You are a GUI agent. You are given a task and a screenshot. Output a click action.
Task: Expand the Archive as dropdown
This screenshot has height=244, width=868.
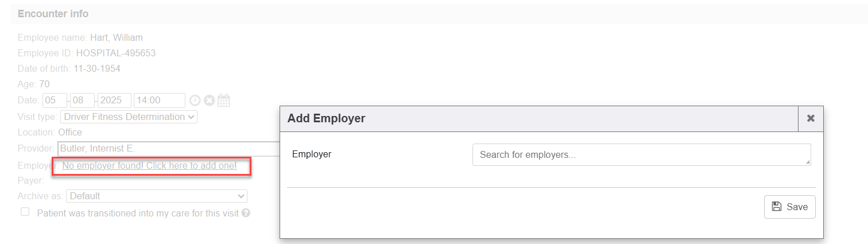(157, 196)
